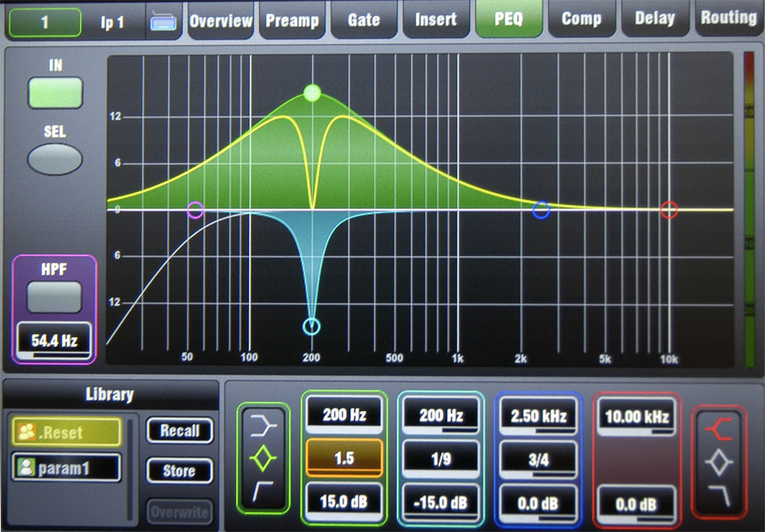
Task: Open the channel name keyboard icon
Action: click(x=161, y=22)
